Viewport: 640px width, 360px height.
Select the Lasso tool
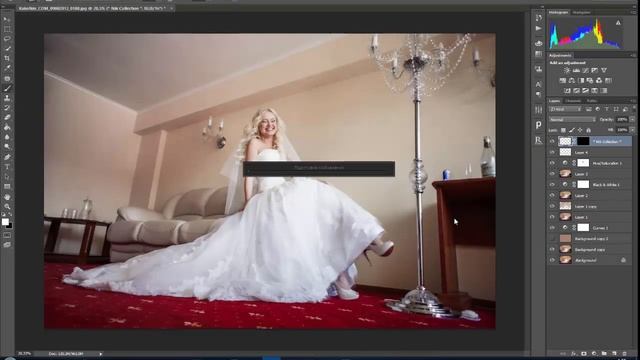pos(7,39)
